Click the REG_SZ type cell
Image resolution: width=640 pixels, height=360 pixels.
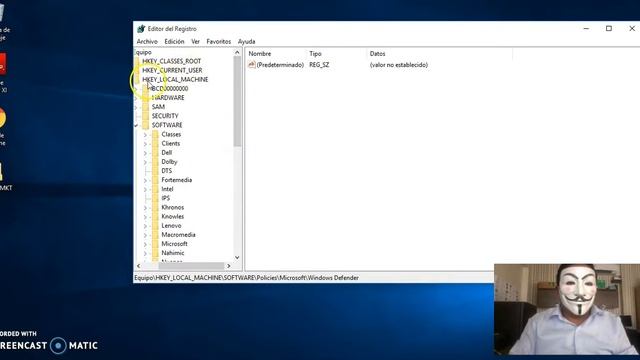click(x=319, y=65)
